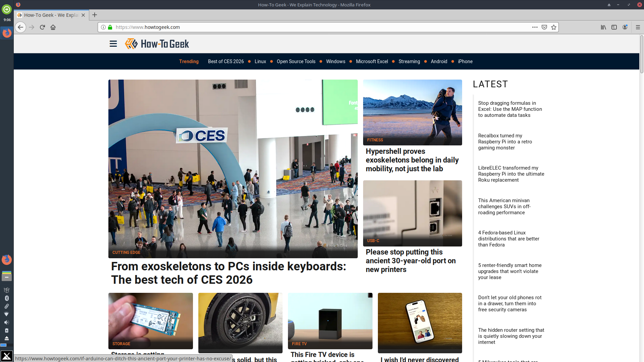Open Microsoft Excel trending topic
This screenshot has height=362, width=644.
point(372,61)
